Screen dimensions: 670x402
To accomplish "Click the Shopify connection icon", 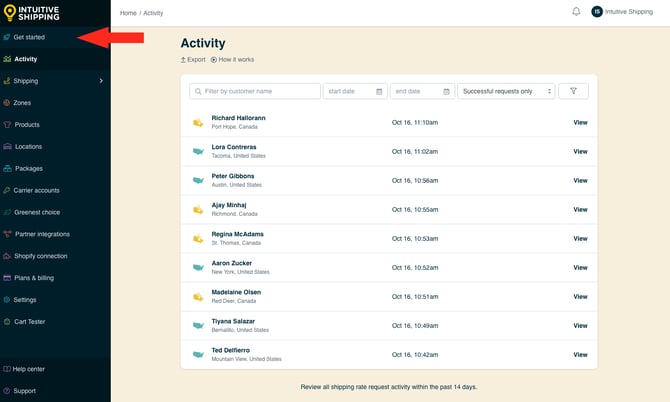I will tap(7, 256).
